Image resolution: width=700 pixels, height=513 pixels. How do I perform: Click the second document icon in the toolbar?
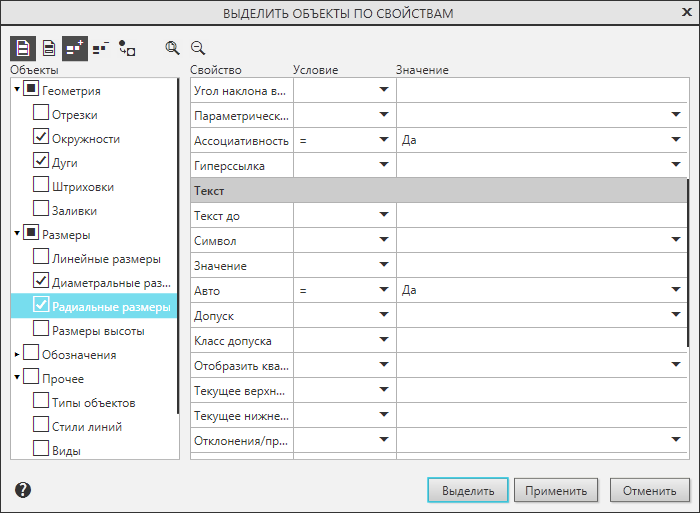tap(48, 47)
